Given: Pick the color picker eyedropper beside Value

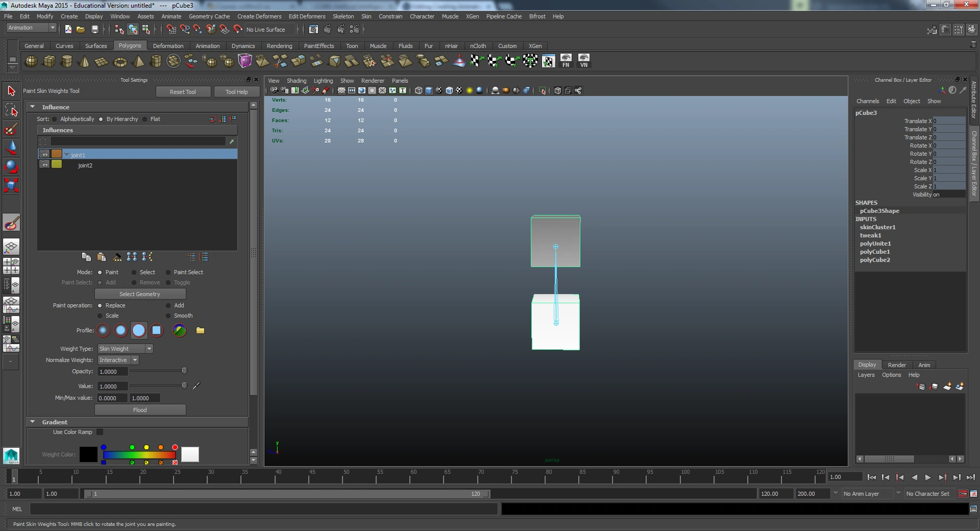Looking at the screenshot, I should (x=196, y=386).
